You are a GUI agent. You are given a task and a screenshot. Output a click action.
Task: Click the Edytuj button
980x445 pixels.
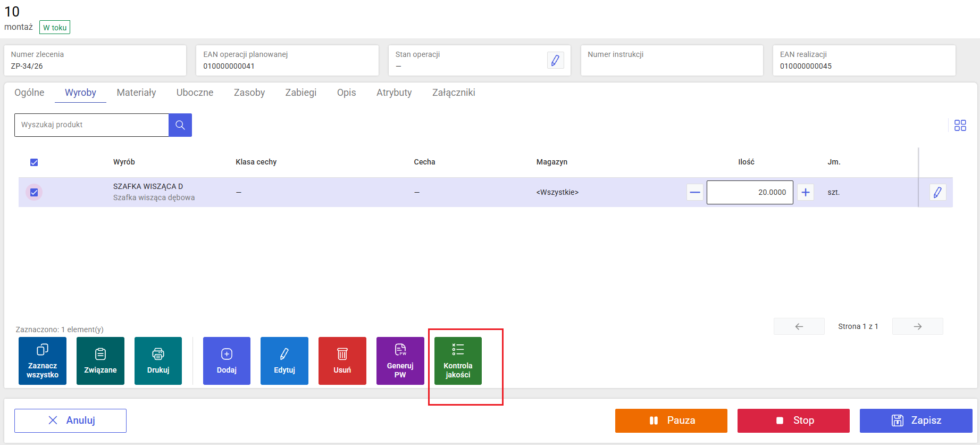[x=284, y=361]
